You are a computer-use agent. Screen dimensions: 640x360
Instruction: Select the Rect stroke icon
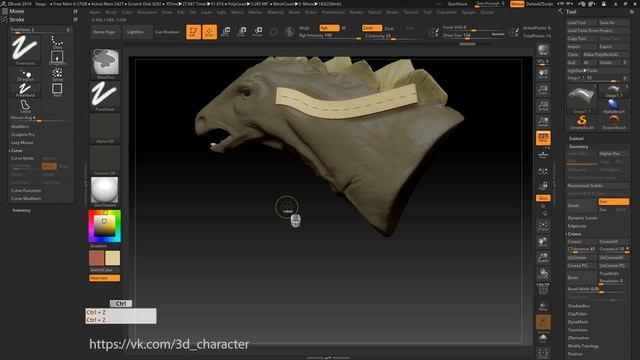(57, 89)
